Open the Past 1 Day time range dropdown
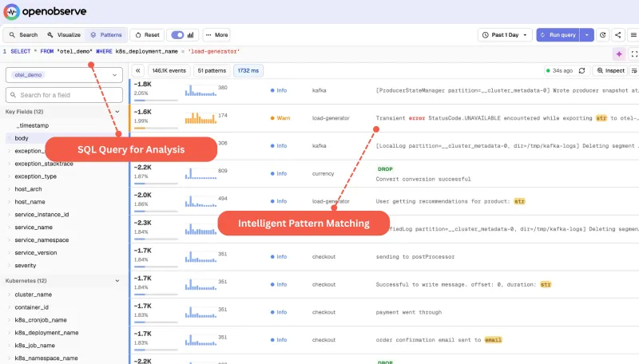Viewport: 639px width, 364px height. click(505, 35)
